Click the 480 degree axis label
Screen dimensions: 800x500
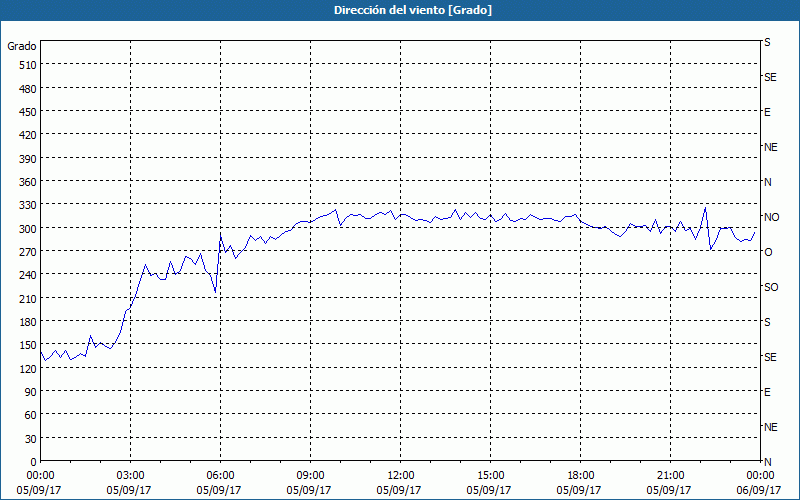pos(28,89)
